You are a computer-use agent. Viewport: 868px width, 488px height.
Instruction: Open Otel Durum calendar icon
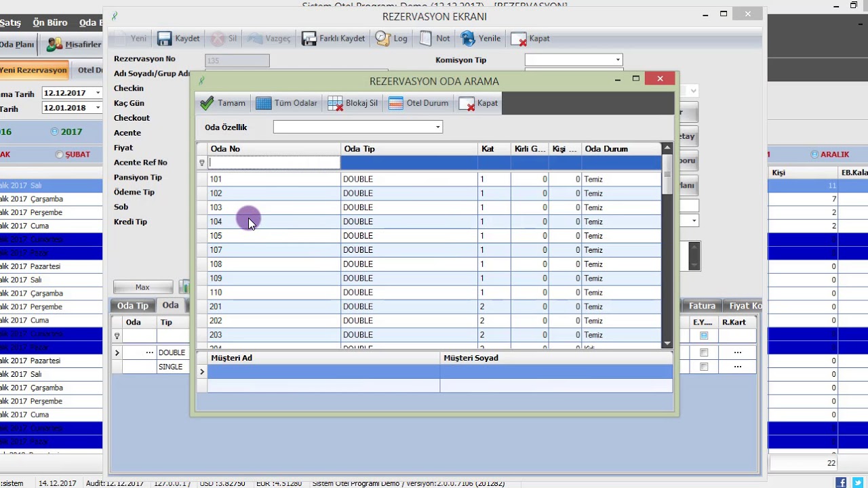[x=396, y=103]
